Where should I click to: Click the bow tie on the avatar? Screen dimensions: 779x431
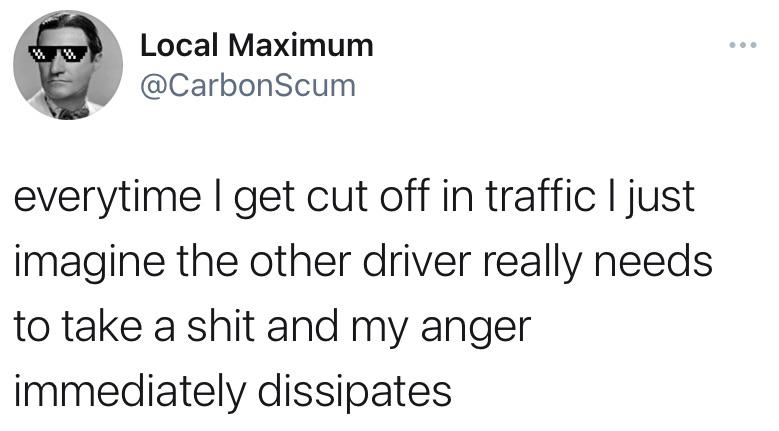[x=72, y=112]
